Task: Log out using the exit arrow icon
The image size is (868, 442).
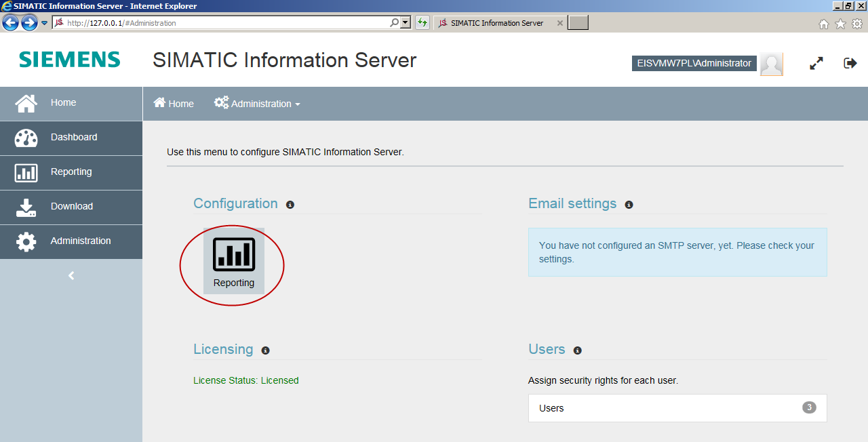Action: 850,63
